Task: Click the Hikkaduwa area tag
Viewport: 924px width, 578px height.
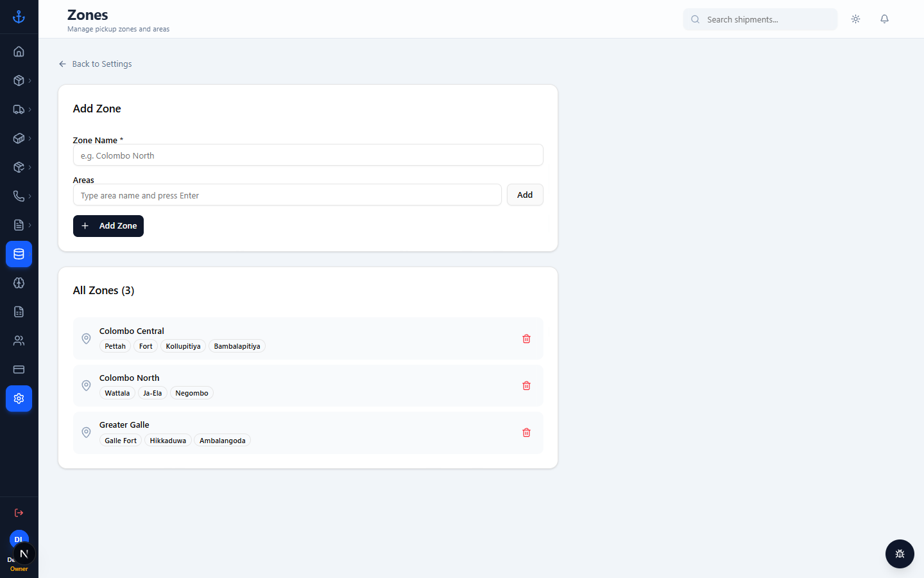Action: (168, 441)
